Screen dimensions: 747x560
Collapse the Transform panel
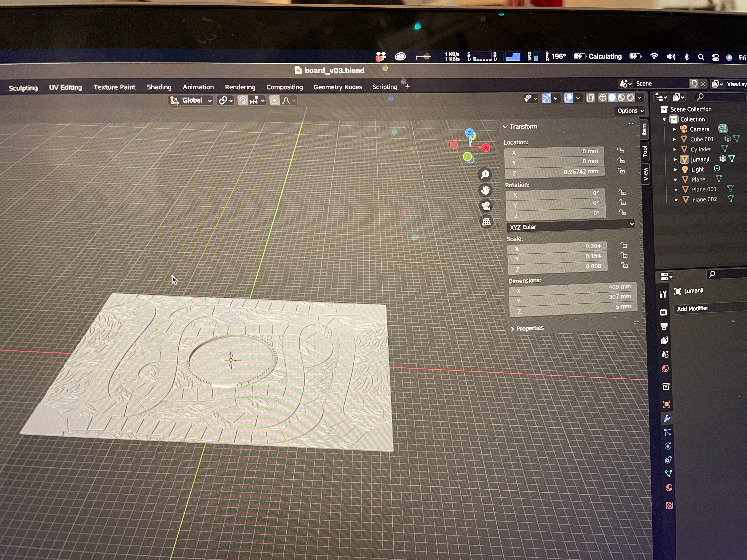tap(520, 127)
